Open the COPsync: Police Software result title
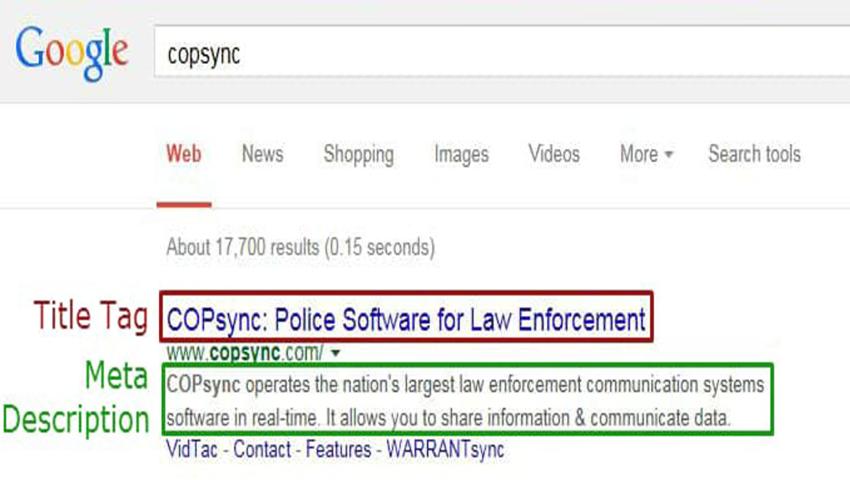Image resolution: width=850 pixels, height=480 pixels. click(406, 319)
